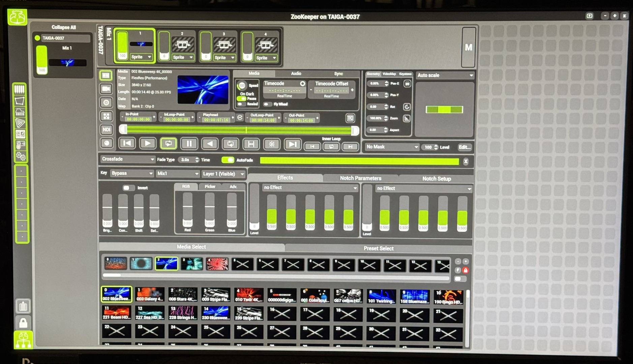Jump to the first frame transport button
The image size is (633, 364).
click(127, 144)
